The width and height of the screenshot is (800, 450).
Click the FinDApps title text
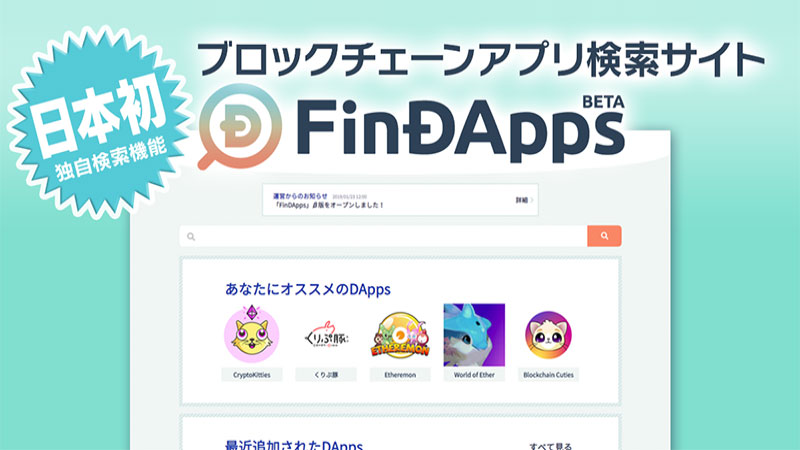click(x=460, y=129)
